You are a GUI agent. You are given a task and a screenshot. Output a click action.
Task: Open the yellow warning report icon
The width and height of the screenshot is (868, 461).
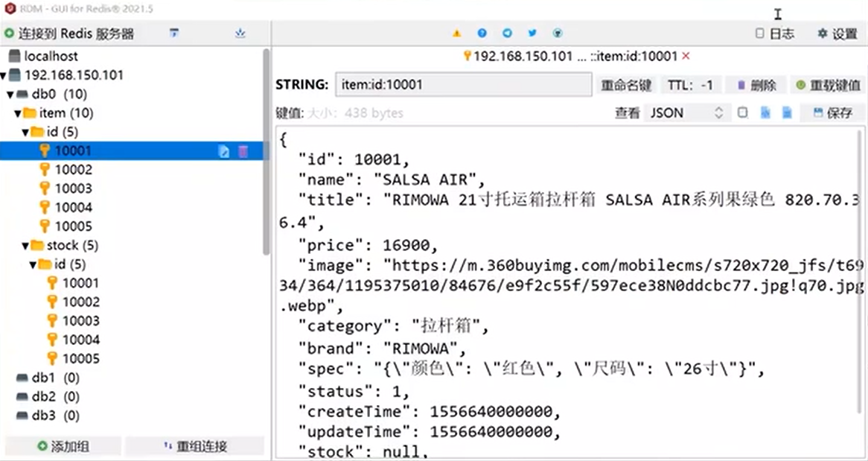pyautogui.click(x=456, y=34)
